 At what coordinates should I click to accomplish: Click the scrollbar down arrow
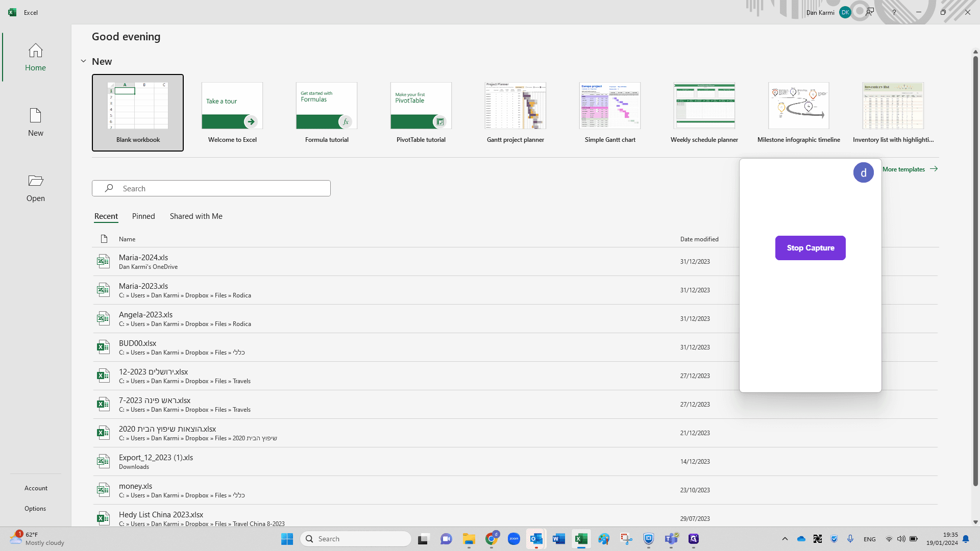tap(975, 522)
